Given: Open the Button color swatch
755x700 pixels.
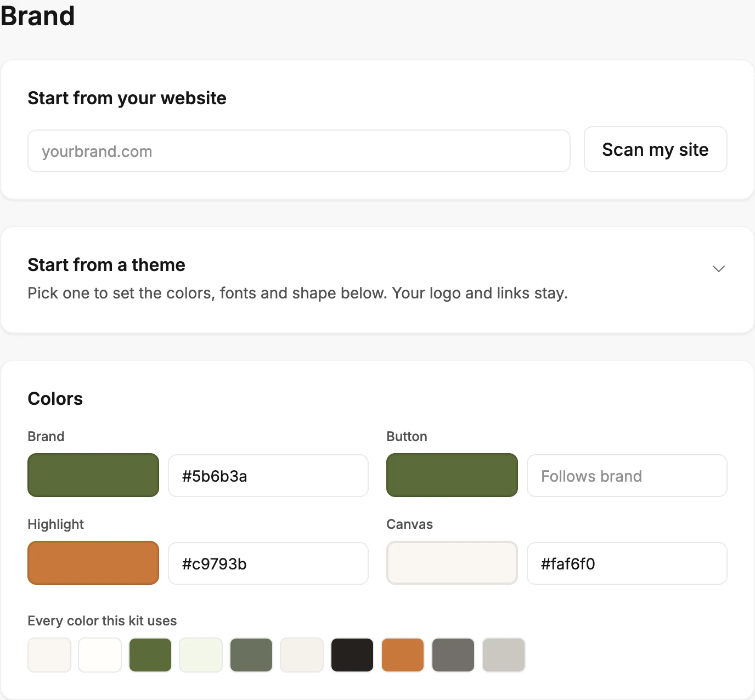Looking at the screenshot, I should pyautogui.click(x=452, y=475).
